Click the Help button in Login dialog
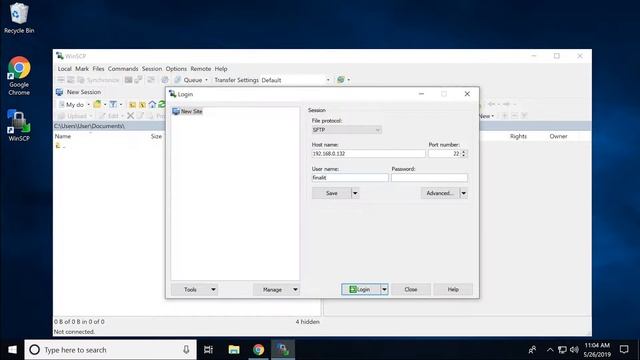640x360 pixels. tap(453, 289)
